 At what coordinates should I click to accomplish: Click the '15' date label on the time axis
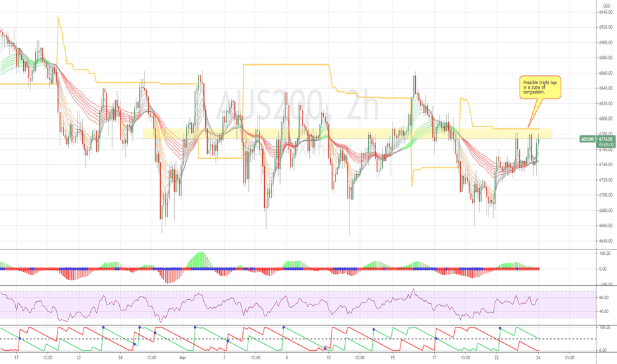pos(393,358)
